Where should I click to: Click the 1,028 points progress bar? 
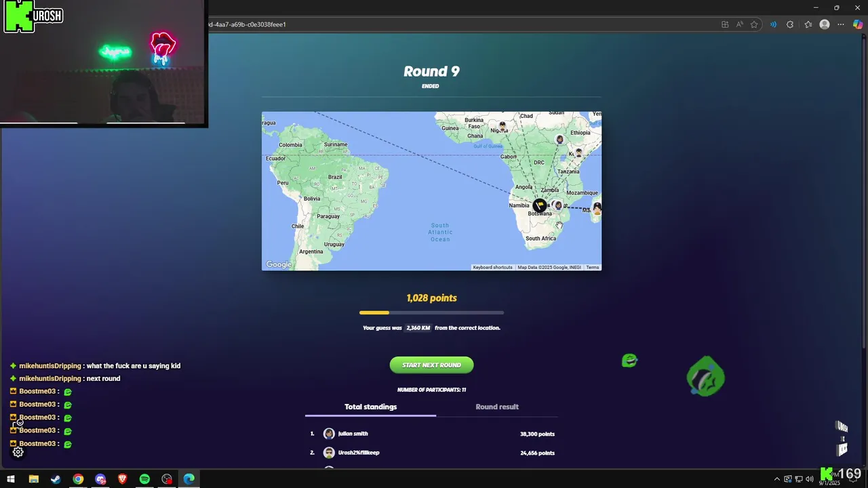[x=431, y=312]
